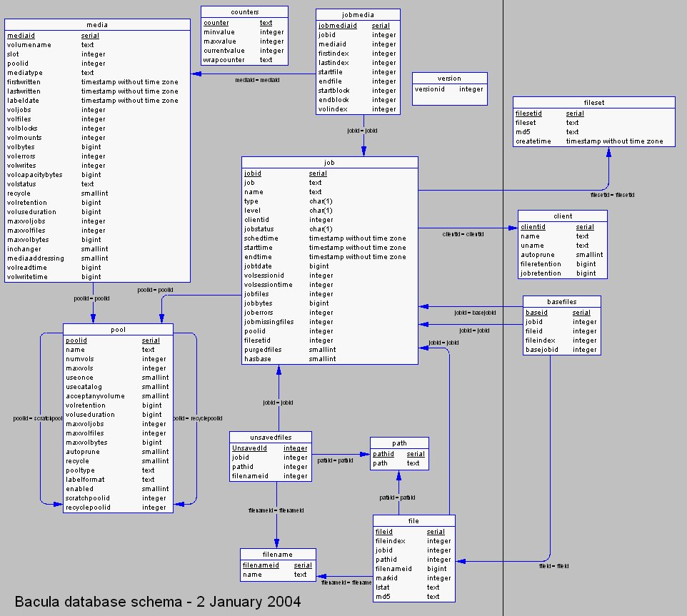Select jobmissingfiles field in job table

[269, 322]
